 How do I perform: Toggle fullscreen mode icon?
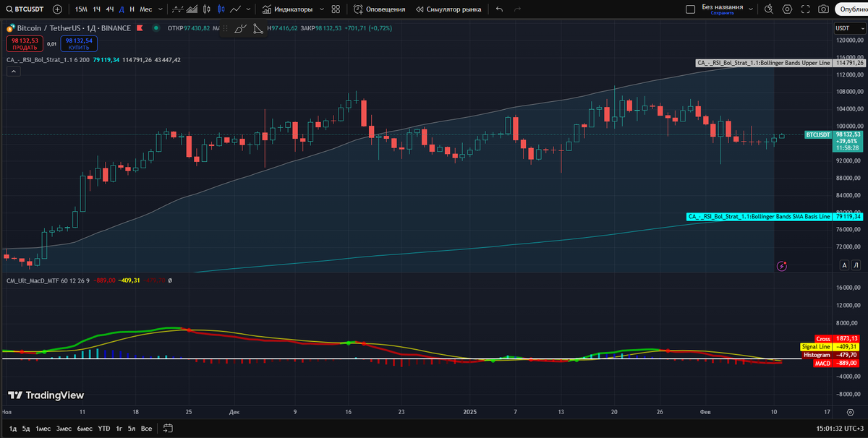(805, 9)
